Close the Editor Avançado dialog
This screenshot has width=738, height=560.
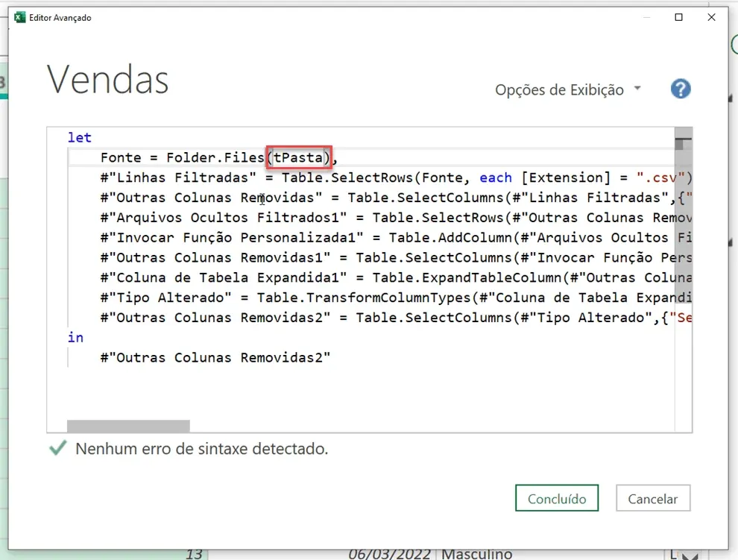tap(711, 17)
